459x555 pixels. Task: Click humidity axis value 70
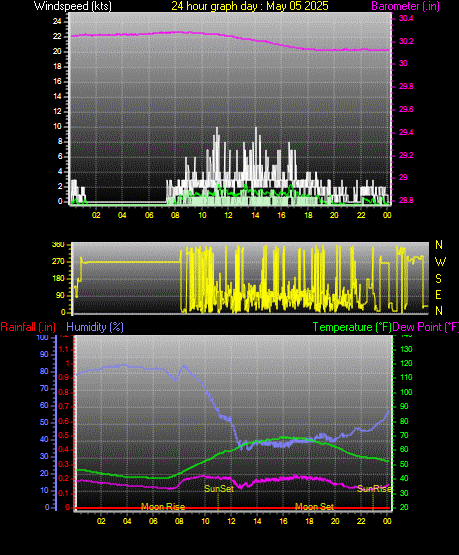[x=44, y=388]
